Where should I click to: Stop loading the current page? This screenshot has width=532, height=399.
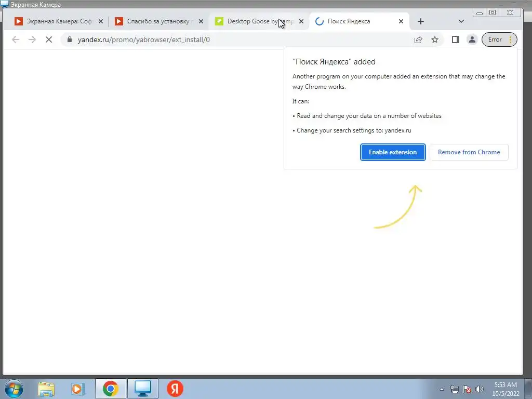coord(49,39)
